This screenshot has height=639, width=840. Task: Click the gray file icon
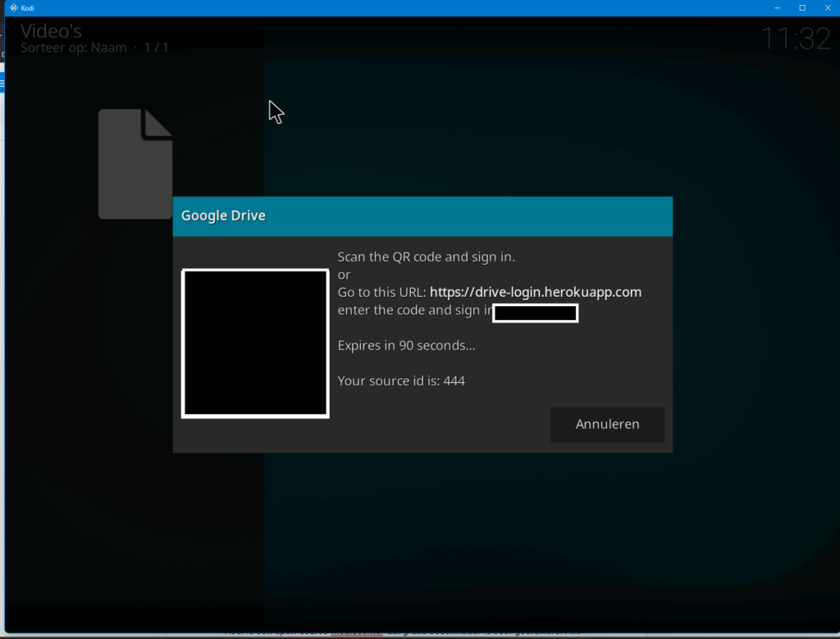click(135, 164)
